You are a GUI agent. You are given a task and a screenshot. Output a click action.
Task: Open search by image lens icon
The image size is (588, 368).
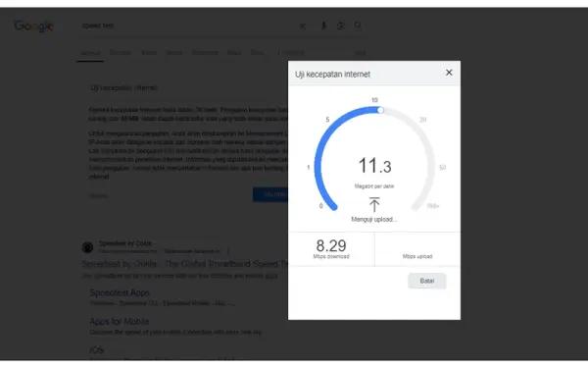[340, 26]
